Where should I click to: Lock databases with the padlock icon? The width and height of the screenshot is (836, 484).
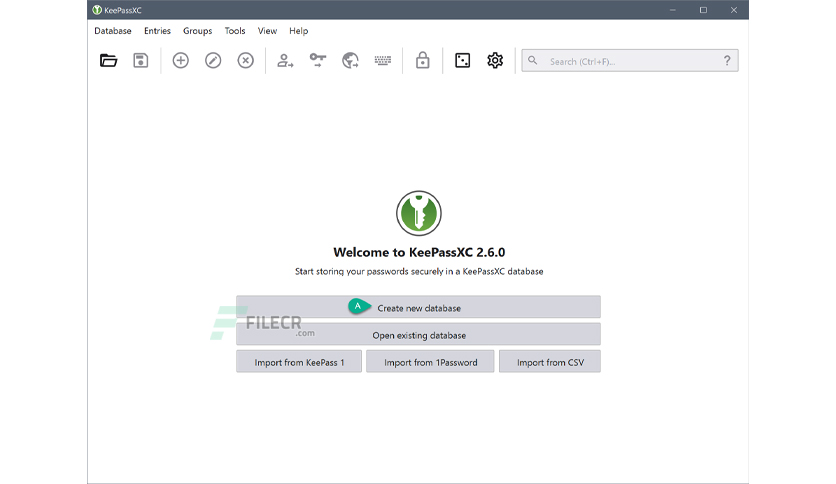[x=423, y=61]
